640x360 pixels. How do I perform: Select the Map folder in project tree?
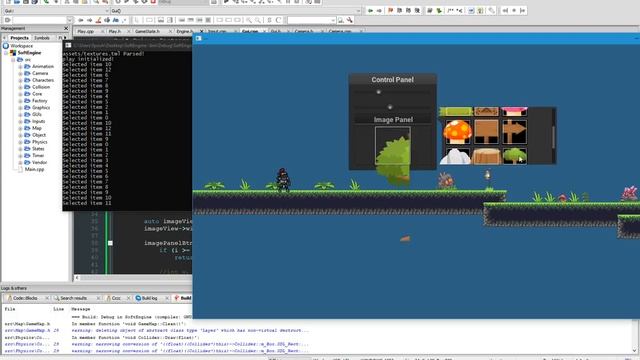[37, 128]
